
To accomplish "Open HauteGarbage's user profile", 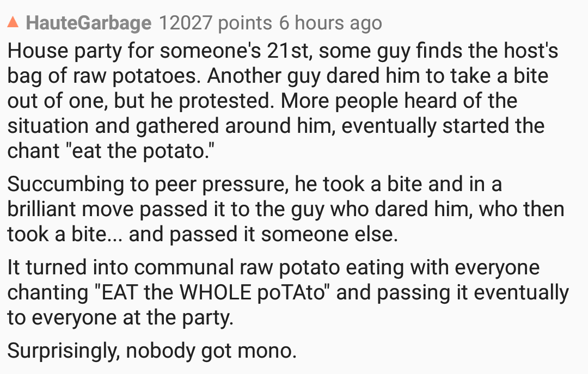I will point(88,23).
